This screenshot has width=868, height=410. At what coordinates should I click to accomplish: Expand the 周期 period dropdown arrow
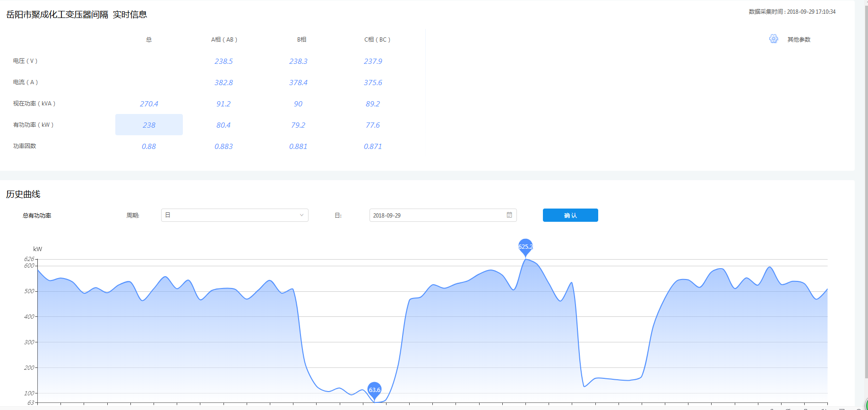click(x=301, y=215)
